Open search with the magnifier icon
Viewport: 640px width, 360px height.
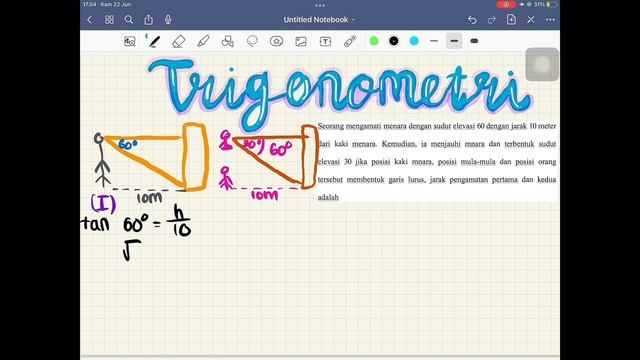pos(129,20)
